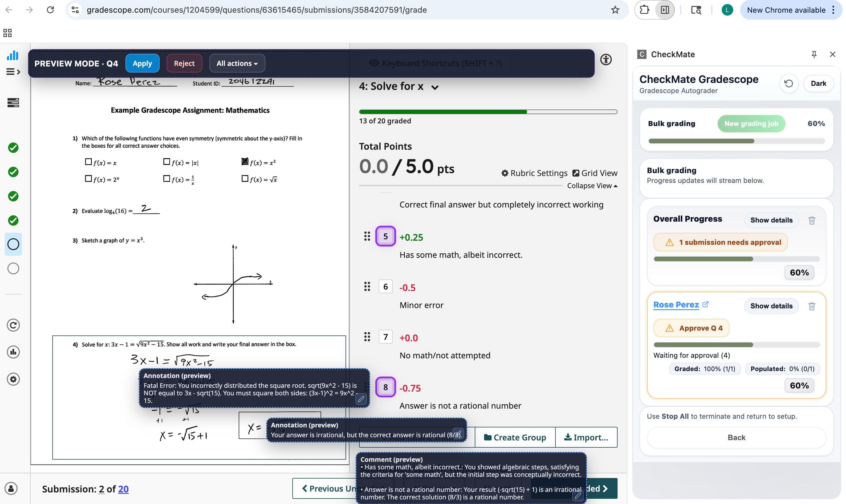
Task: Open the statistics bar chart icon in sidebar
Action: point(12,55)
